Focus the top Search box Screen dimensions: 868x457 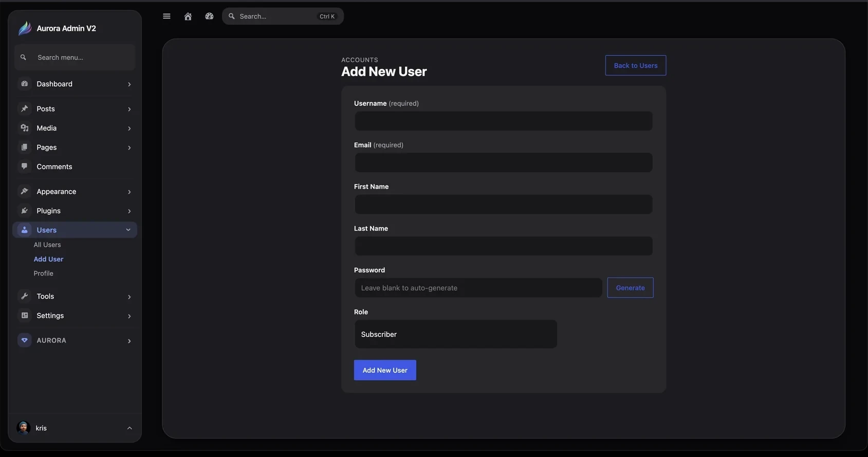pyautogui.click(x=283, y=16)
